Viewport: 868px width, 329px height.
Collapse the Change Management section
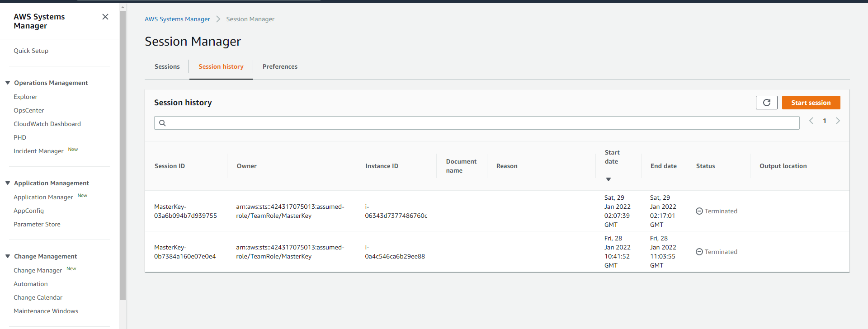click(8, 256)
